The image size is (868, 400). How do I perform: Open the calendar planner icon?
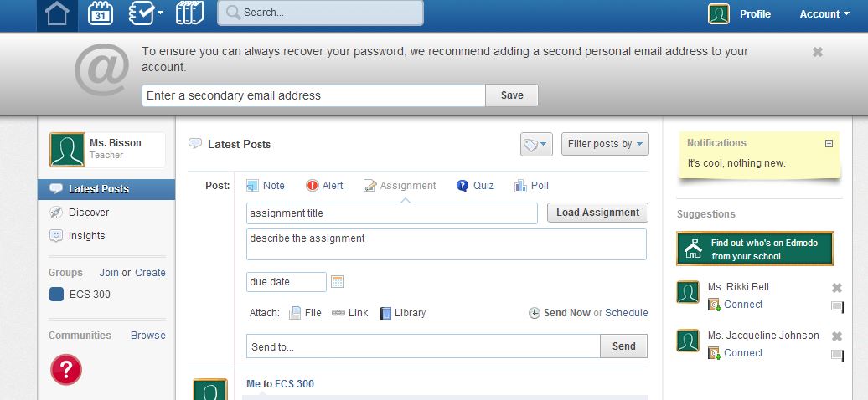pyautogui.click(x=101, y=14)
